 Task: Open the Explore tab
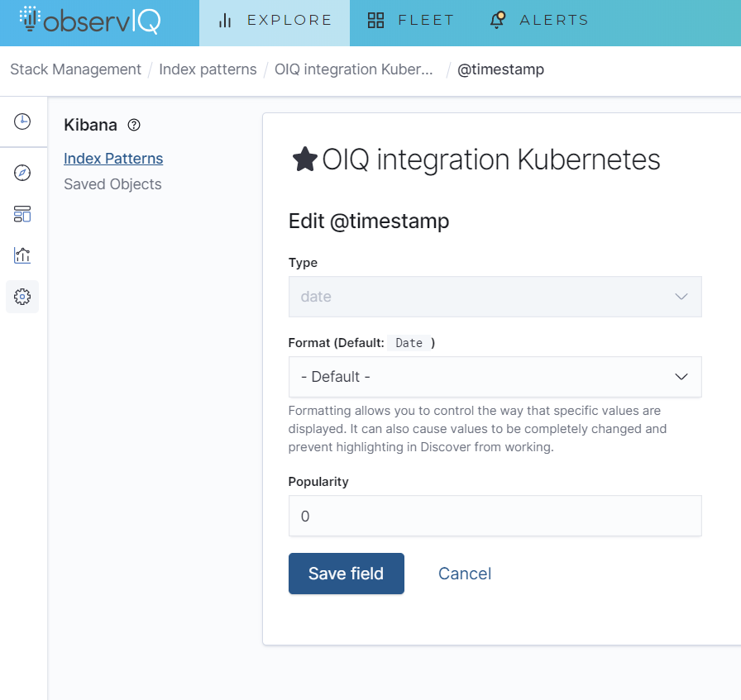pyautogui.click(x=275, y=22)
